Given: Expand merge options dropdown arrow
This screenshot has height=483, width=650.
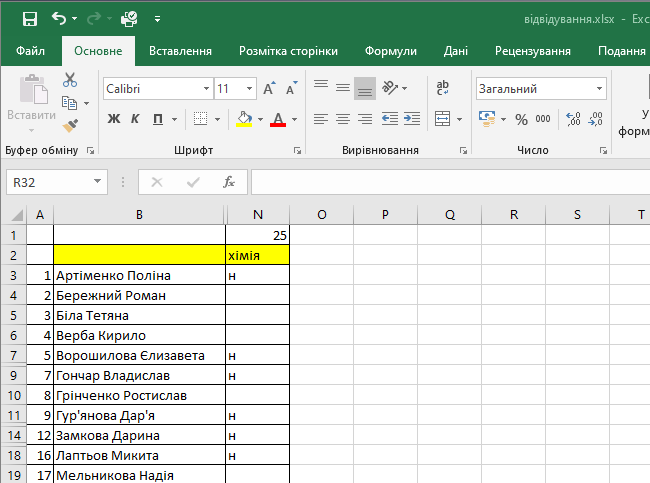Looking at the screenshot, I should click(x=459, y=119).
